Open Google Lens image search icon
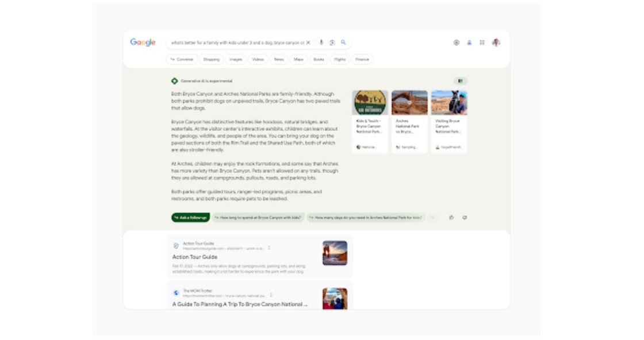This screenshot has width=644, height=340. click(x=332, y=42)
